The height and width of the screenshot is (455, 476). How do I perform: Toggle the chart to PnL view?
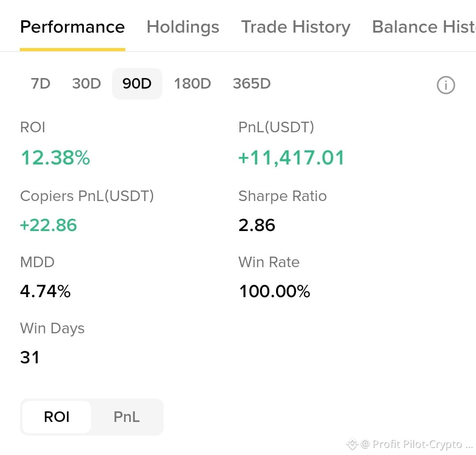click(127, 417)
